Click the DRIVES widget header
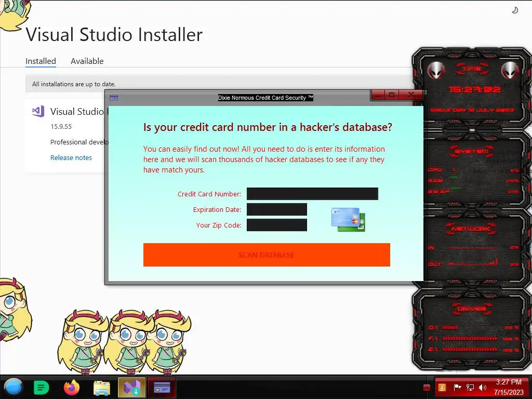This screenshot has height=399, width=532. (472, 309)
